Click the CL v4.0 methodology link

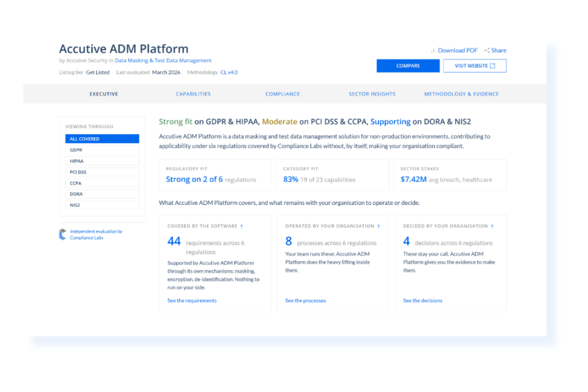pyautogui.click(x=229, y=72)
